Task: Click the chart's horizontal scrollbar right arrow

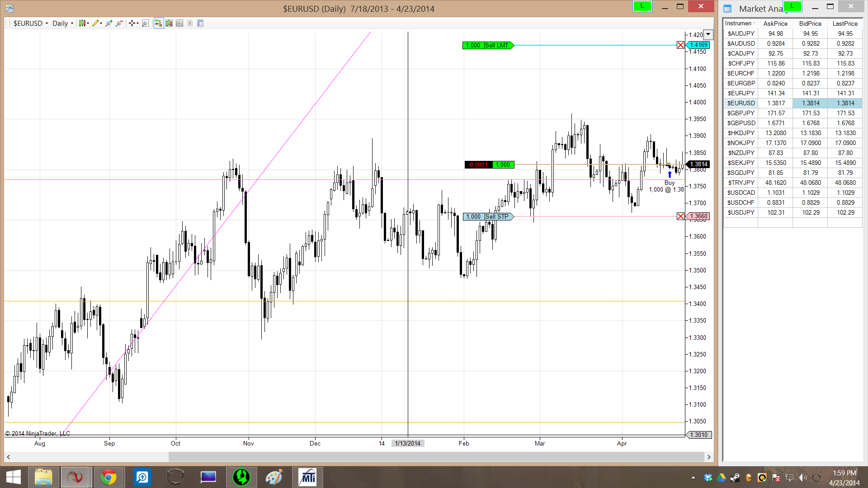Action: pos(708,457)
